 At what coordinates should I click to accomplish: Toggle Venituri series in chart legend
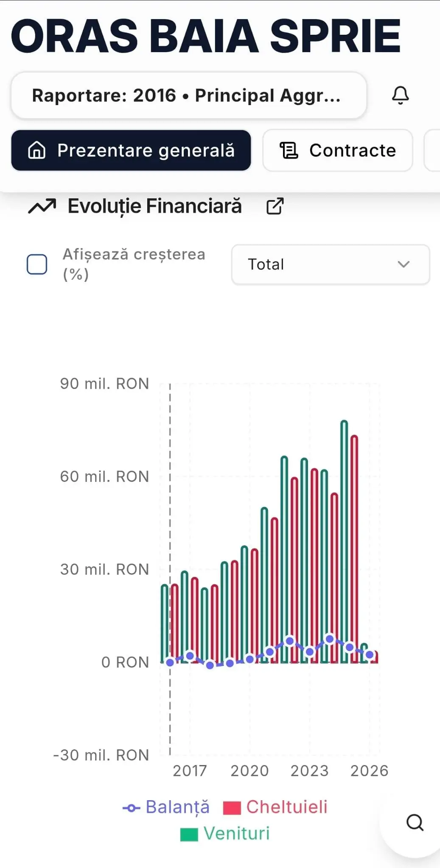point(236,833)
